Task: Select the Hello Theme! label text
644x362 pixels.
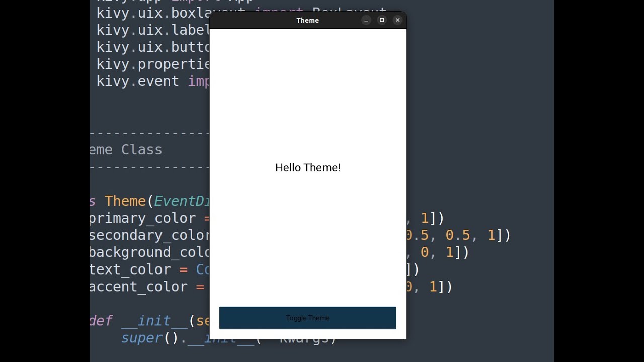Action: point(307,168)
